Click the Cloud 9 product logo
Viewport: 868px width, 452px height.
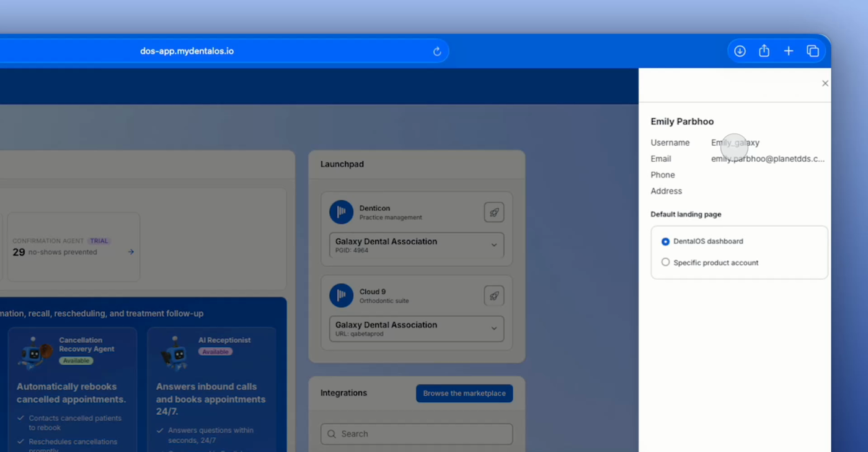coord(341,296)
